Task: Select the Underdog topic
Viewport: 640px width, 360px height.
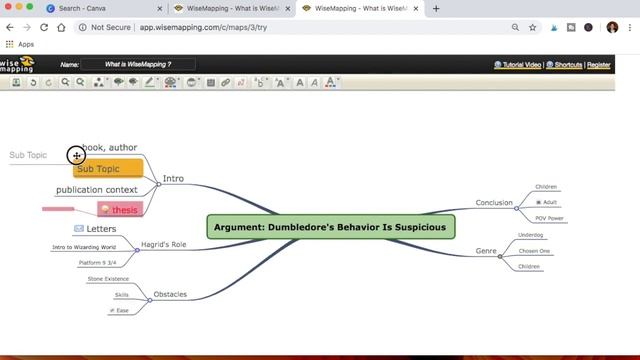Action: [x=531, y=235]
